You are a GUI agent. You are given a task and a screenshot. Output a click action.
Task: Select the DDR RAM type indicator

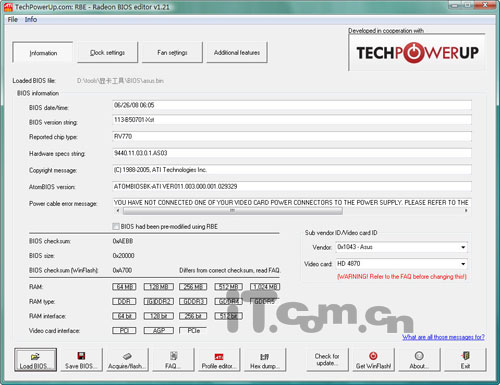(x=124, y=301)
